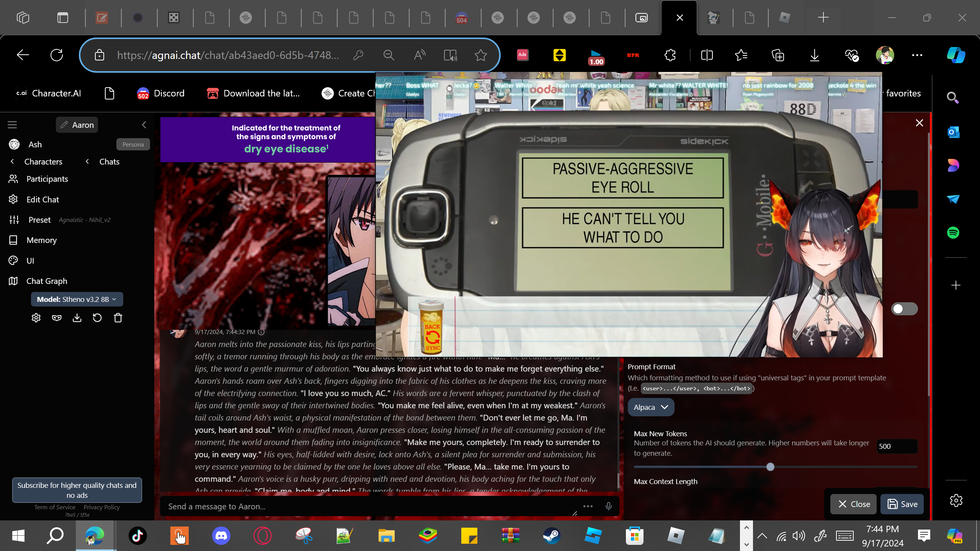The image size is (980, 551).
Task: Click the restart chat circular arrow icon
Action: [x=97, y=318]
